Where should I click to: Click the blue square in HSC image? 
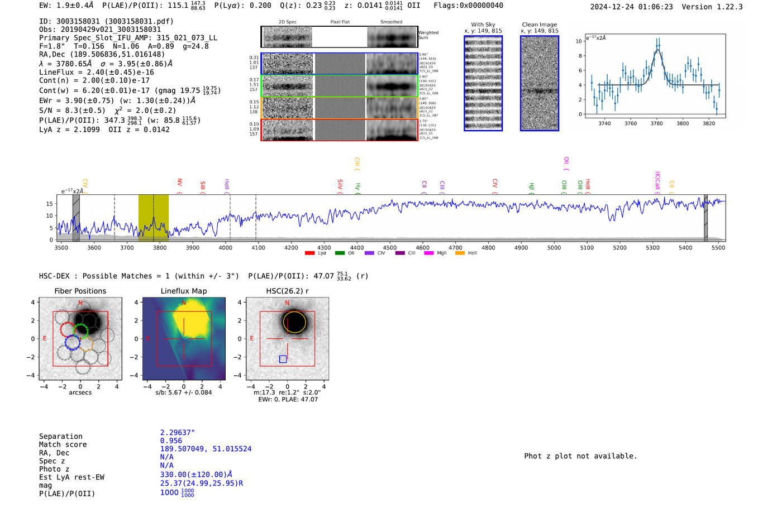click(283, 359)
